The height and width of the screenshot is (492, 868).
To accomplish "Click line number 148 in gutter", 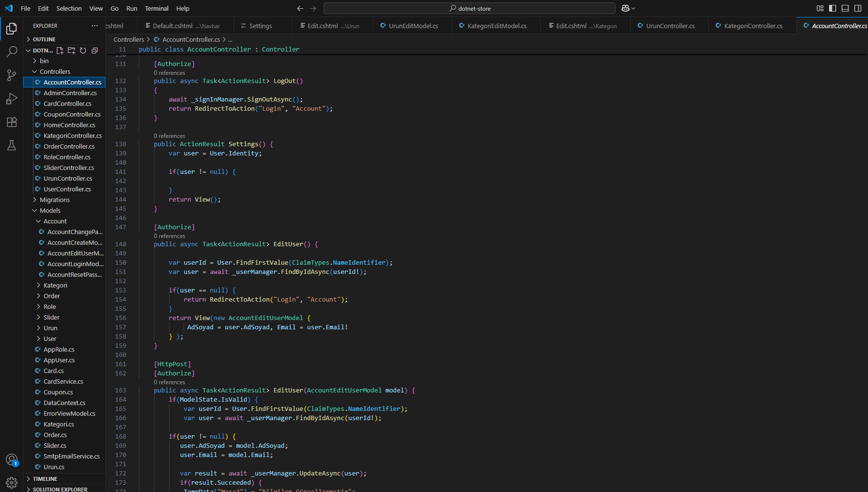I will tap(120, 244).
